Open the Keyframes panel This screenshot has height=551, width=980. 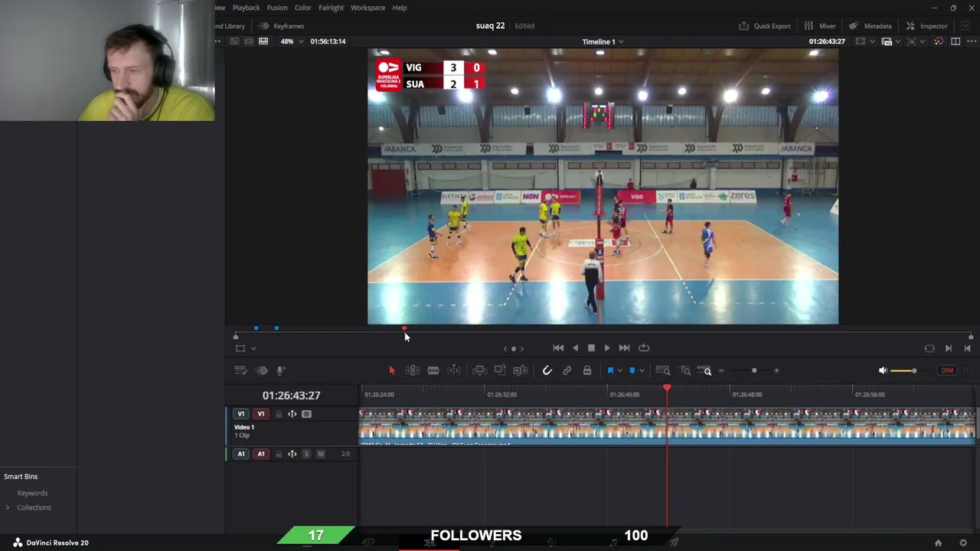pyautogui.click(x=281, y=26)
